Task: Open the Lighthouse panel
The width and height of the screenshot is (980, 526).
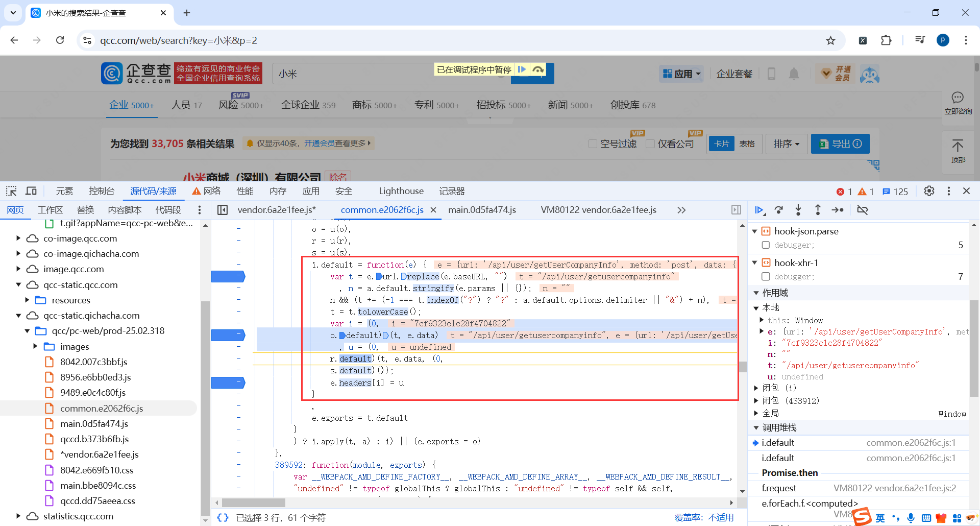Action: pos(401,191)
